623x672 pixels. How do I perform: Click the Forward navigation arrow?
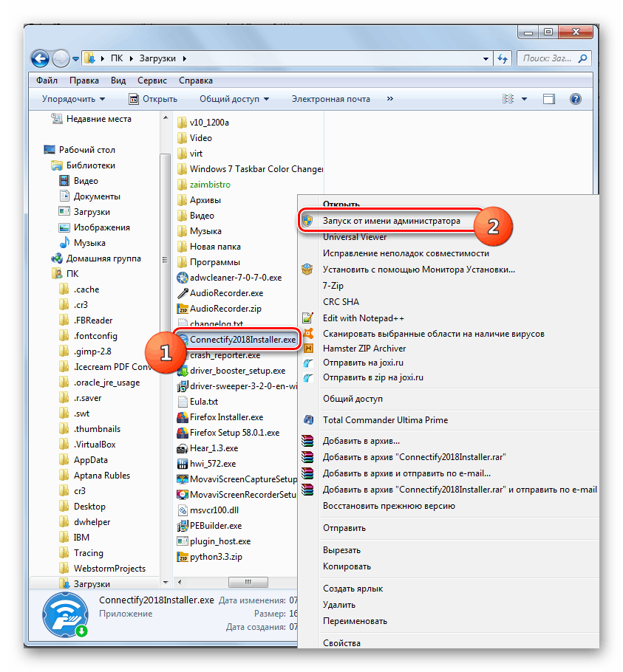[x=61, y=59]
